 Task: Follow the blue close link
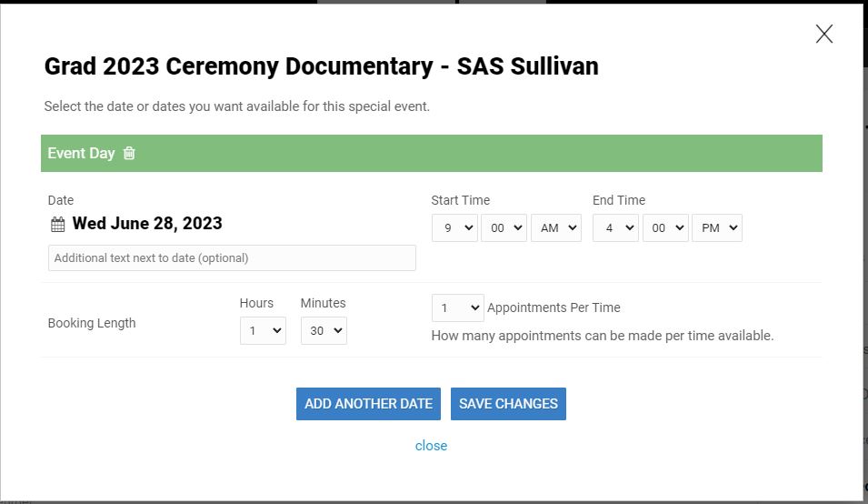coord(431,446)
